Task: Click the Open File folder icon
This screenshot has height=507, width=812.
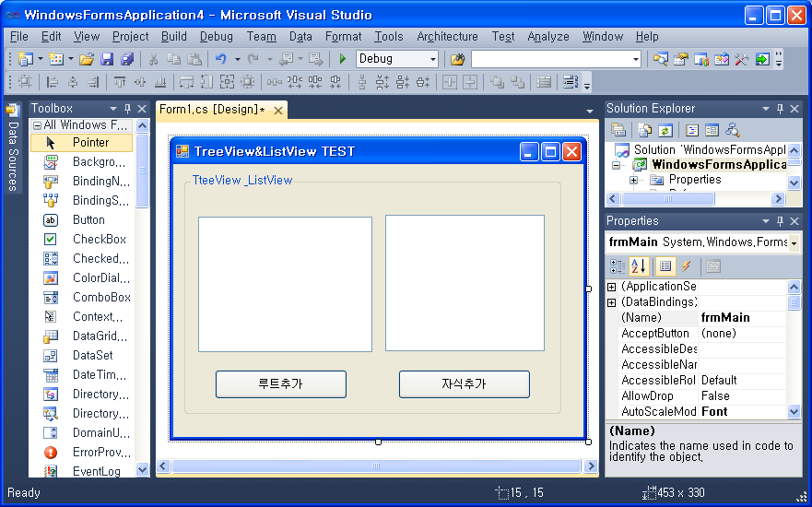Action: 87,59
